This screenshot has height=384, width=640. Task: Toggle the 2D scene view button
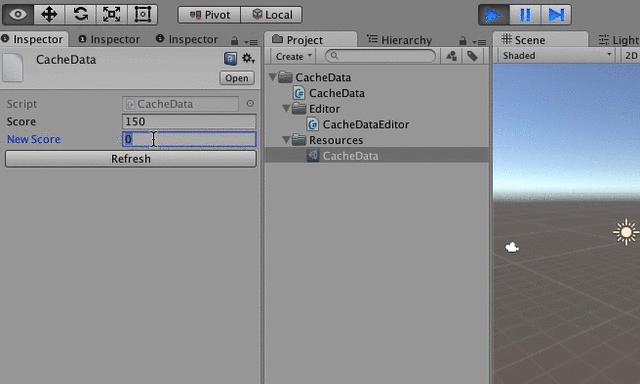(x=631, y=55)
